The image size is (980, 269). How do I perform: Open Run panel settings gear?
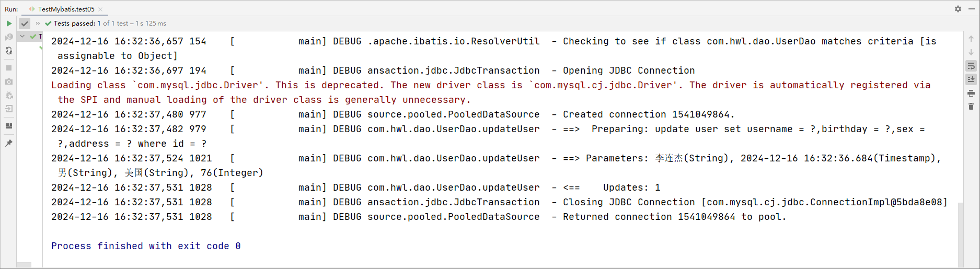(x=958, y=9)
